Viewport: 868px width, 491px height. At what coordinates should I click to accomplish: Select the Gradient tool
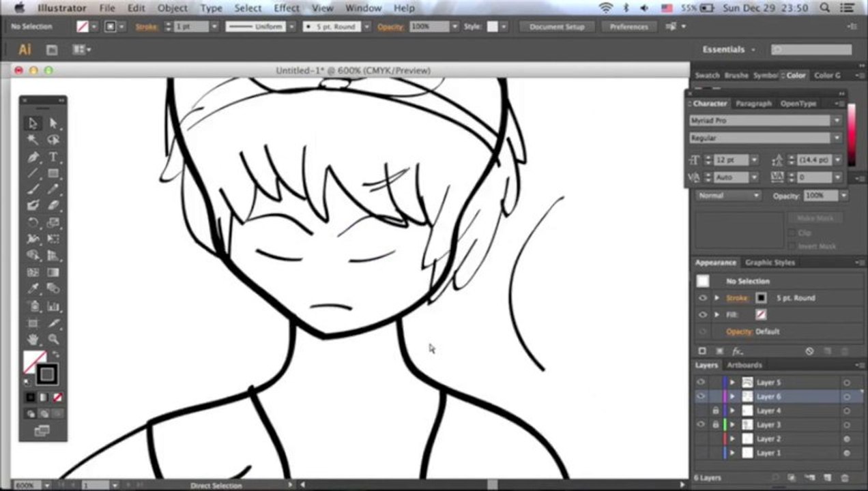53,272
